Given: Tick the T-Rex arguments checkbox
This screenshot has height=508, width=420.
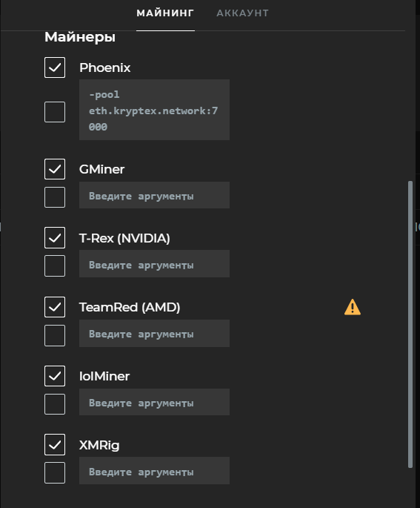Looking at the screenshot, I should pos(55,265).
